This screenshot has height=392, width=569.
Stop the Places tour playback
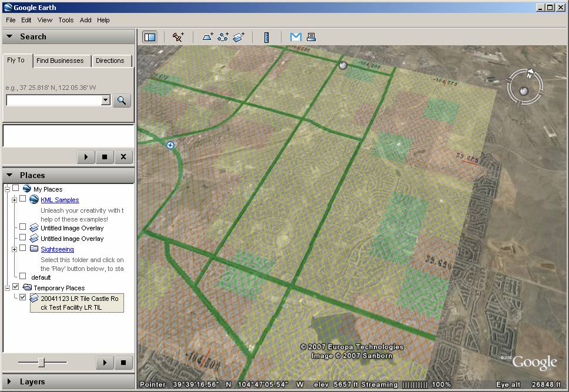(x=123, y=362)
